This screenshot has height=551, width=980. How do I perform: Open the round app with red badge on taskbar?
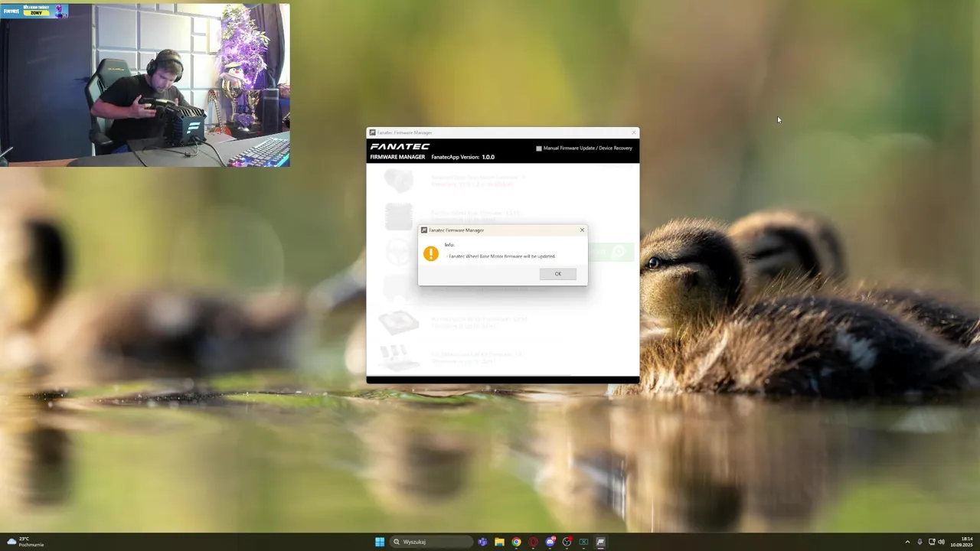[567, 542]
